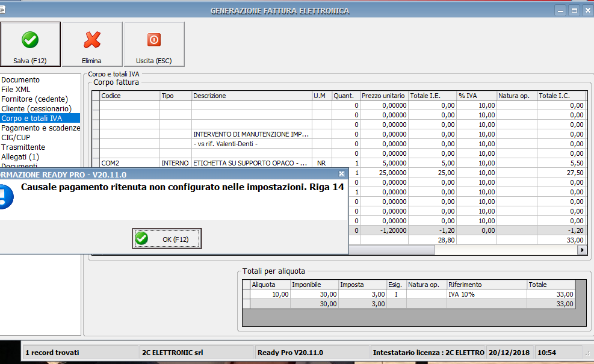Viewport: 594px width, 364px height.
Task: Click the Imposta column header
Action: pos(362,285)
